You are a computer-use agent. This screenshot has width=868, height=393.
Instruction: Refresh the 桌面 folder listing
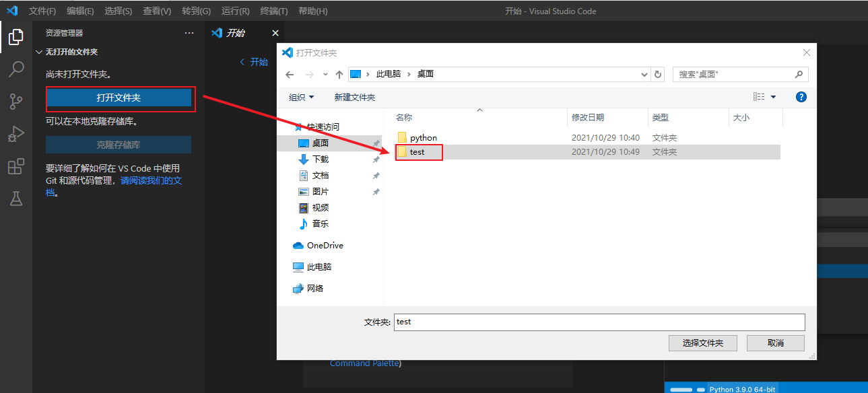[658, 74]
